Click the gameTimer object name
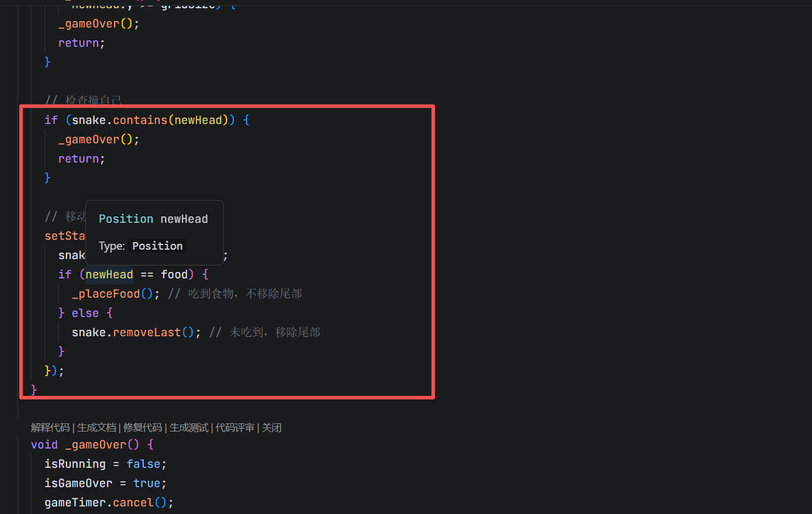 [75, 502]
